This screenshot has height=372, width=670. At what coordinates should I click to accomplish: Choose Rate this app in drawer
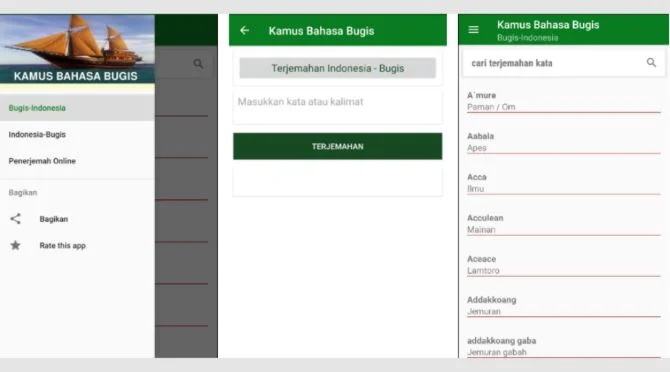click(x=77, y=246)
